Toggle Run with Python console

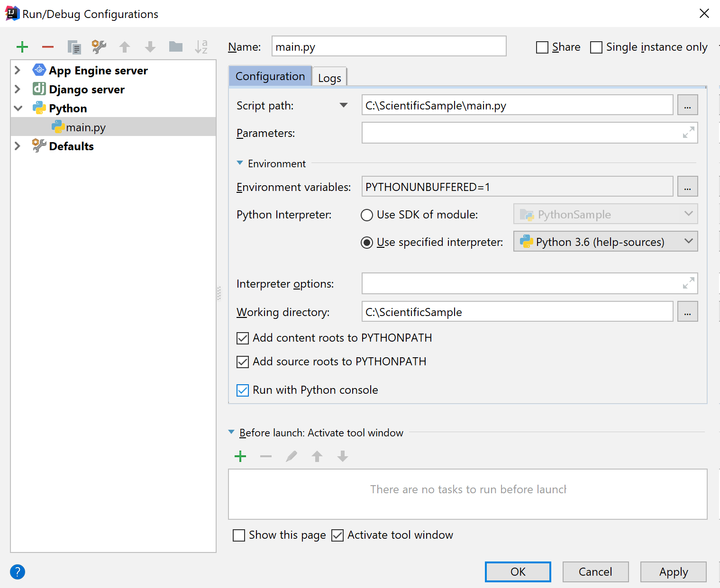coord(243,390)
